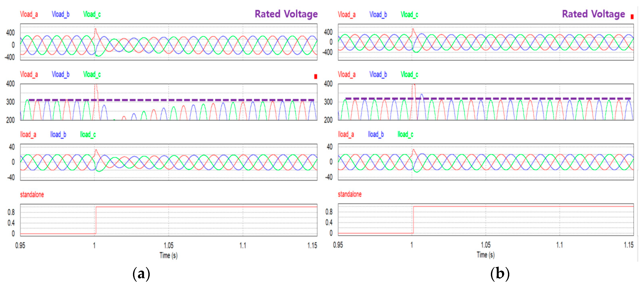This screenshot has height=293, width=644.
Task: Click standalone legend label in left panel
Action: [32, 195]
